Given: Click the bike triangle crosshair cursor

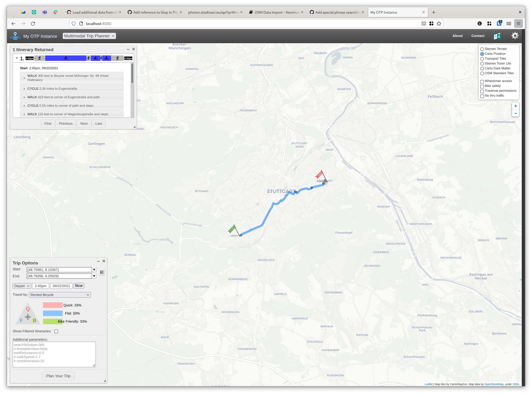Looking at the screenshot, I should point(28,317).
